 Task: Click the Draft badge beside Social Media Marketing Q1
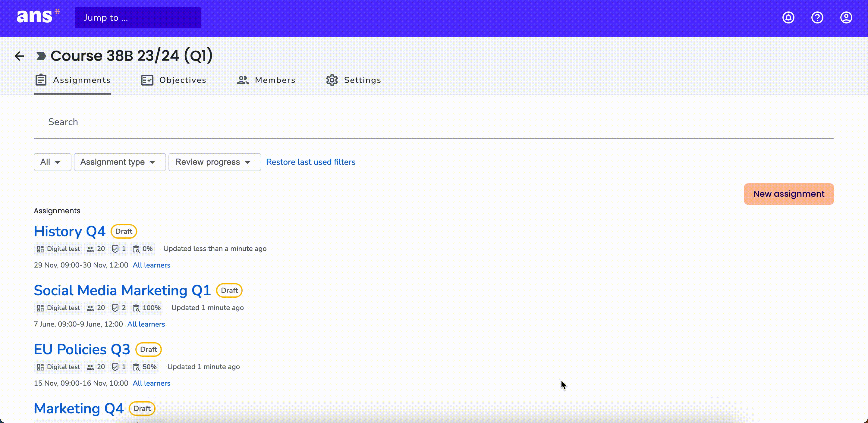[229, 290]
